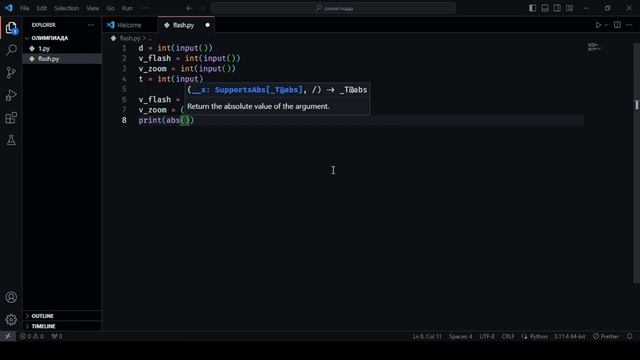Screen dimensions: 640x360
Task: Select flash.py in the Explorer
Action: [x=62, y=59]
